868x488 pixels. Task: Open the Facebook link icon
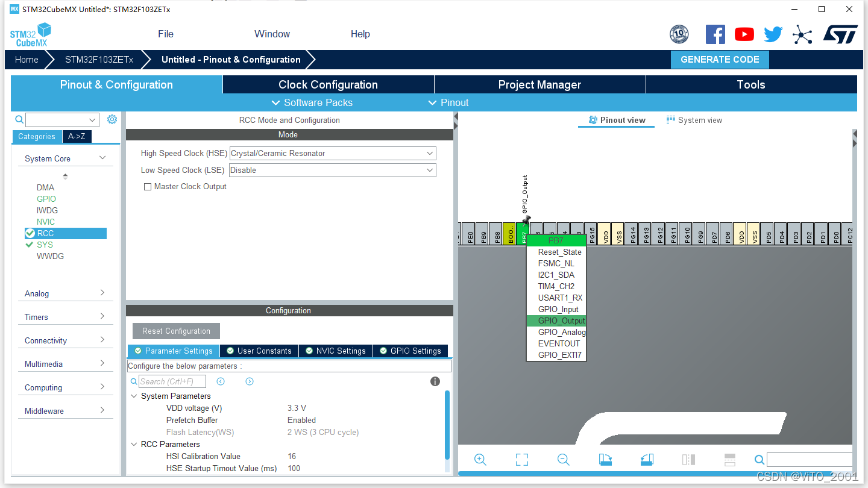pos(715,34)
